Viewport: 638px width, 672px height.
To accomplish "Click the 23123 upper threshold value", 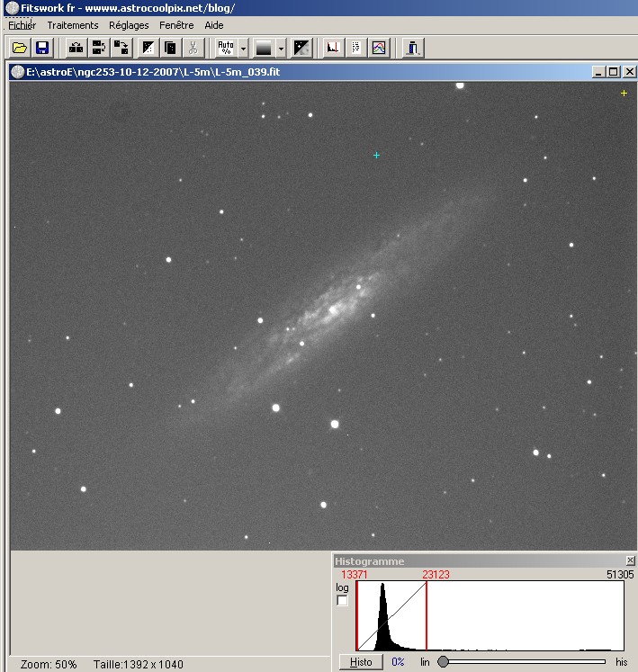I will coord(436,575).
